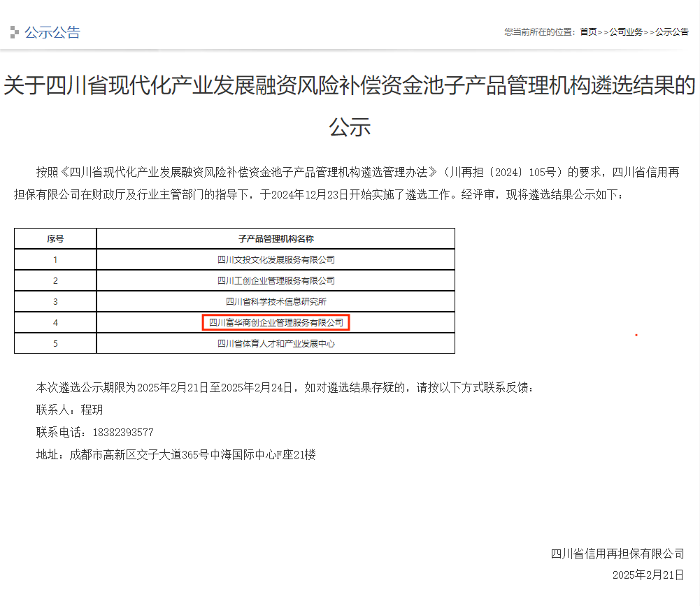Image resolution: width=700 pixels, height=606 pixels.
Task: Click the announcement title 关于四川省现代化产业发展
Action: point(350,106)
